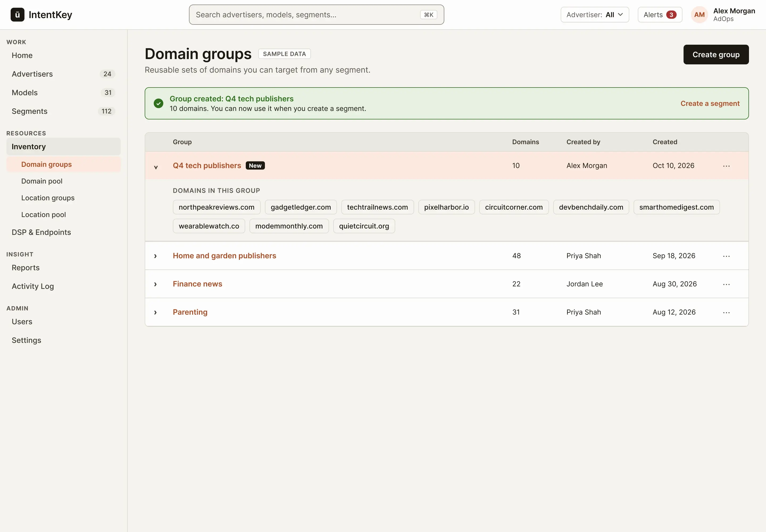Click the IntentKey logo icon
Viewport: 766px width, 532px height.
[17, 15]
